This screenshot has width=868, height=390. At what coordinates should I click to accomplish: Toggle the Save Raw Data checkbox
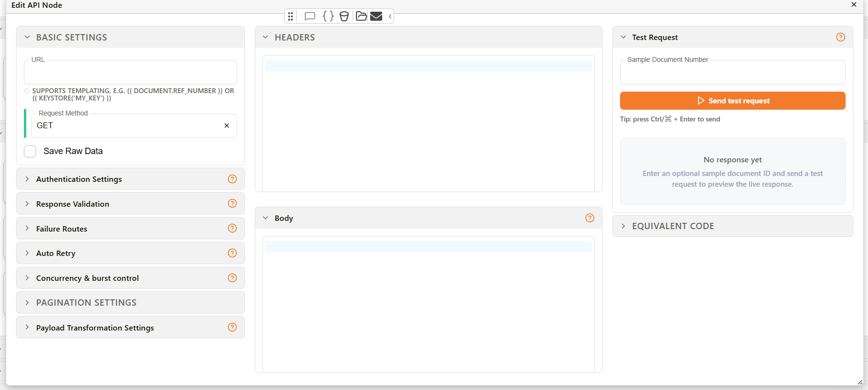(30, 151)
